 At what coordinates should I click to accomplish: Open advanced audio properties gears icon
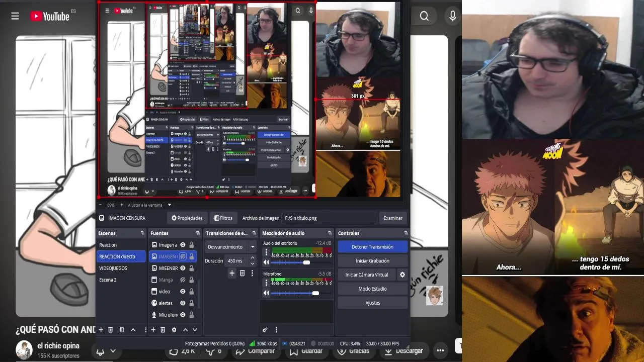click(265, 330)
